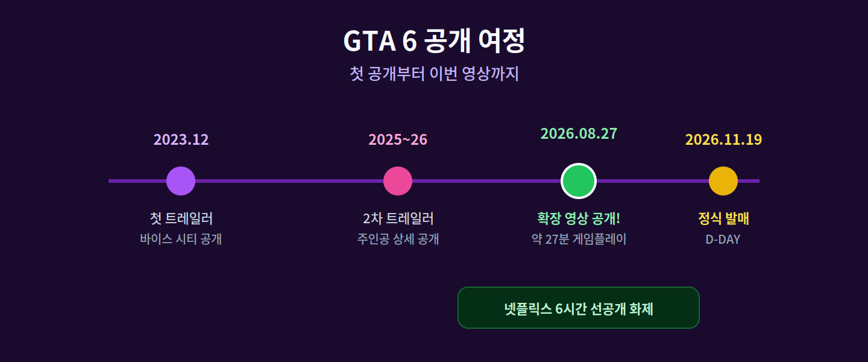Click the 2025~26 date label
The height and width of the screenshot is (362, 868).
pyautogui.click(x=398, y=139)
